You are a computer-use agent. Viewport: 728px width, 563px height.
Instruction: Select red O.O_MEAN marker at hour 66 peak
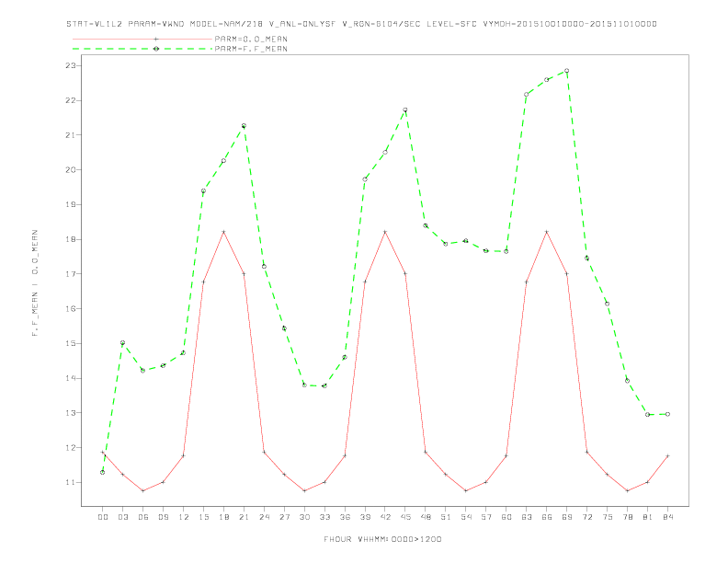pos(547,231)
